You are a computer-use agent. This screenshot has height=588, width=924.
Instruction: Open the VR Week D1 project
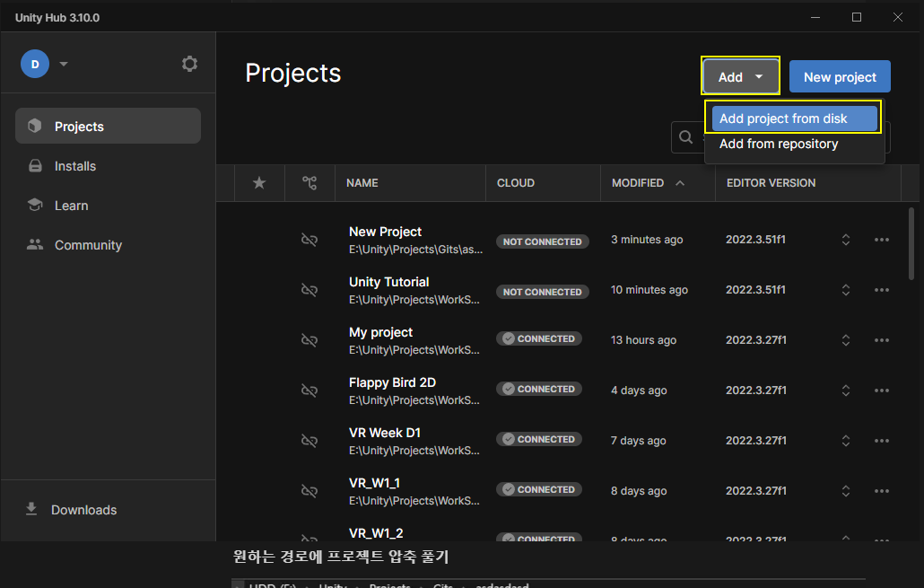385,433
